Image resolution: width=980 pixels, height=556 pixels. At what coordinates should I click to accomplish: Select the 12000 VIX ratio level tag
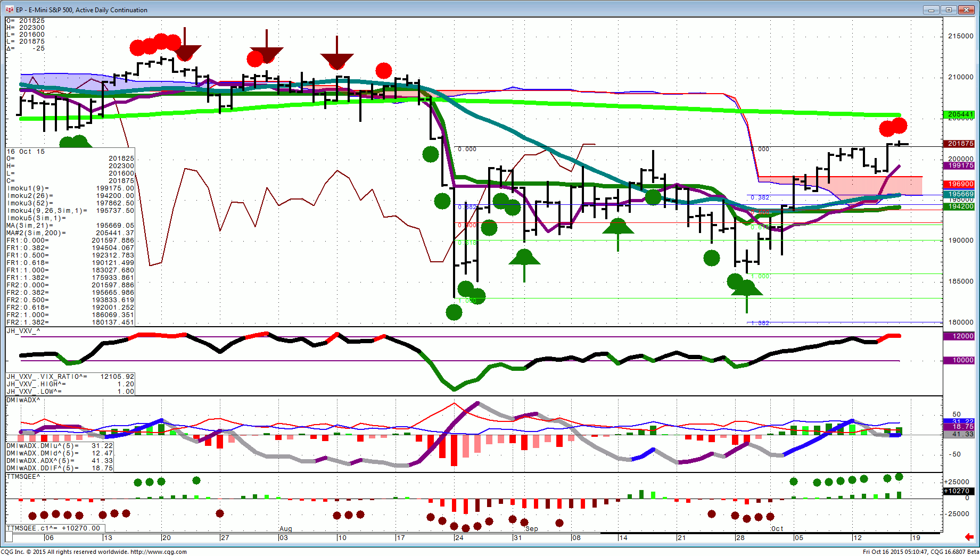tap(959, 336)
